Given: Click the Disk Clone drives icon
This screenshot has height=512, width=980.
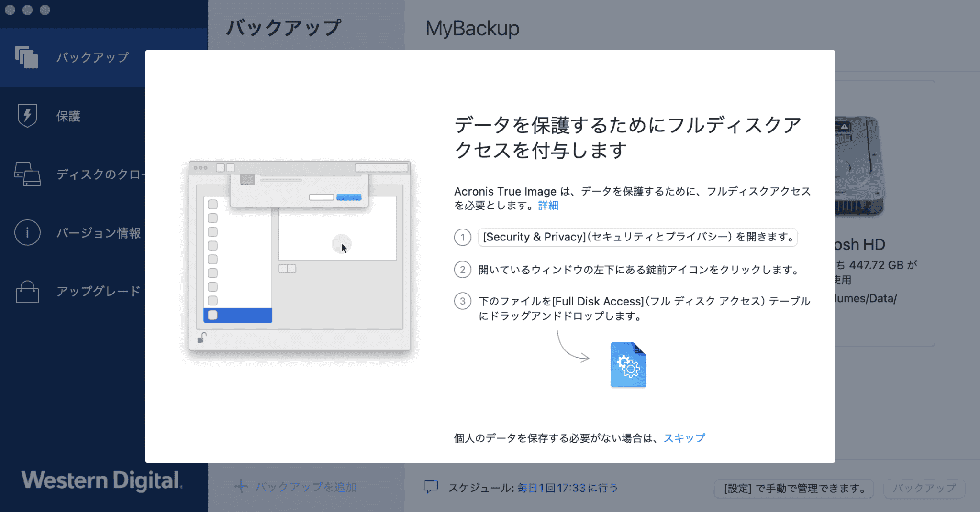Looking at the screenshot, I should tap(27, 174).
